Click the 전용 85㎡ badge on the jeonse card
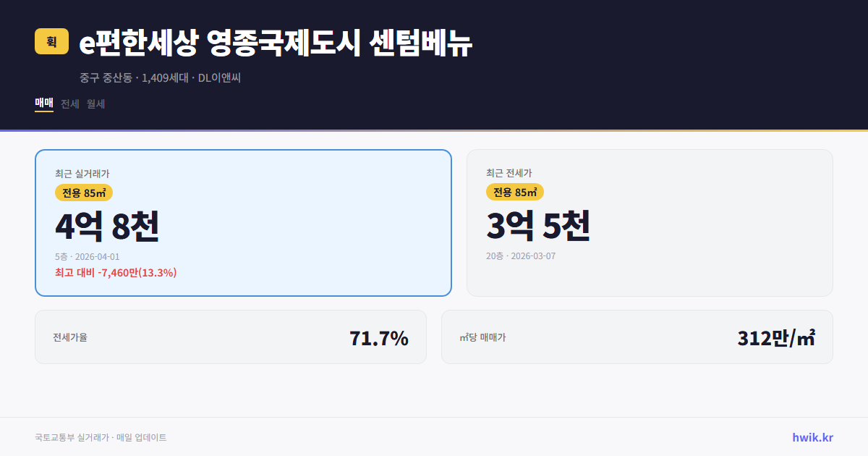868x456 pixels. (515, 193)
